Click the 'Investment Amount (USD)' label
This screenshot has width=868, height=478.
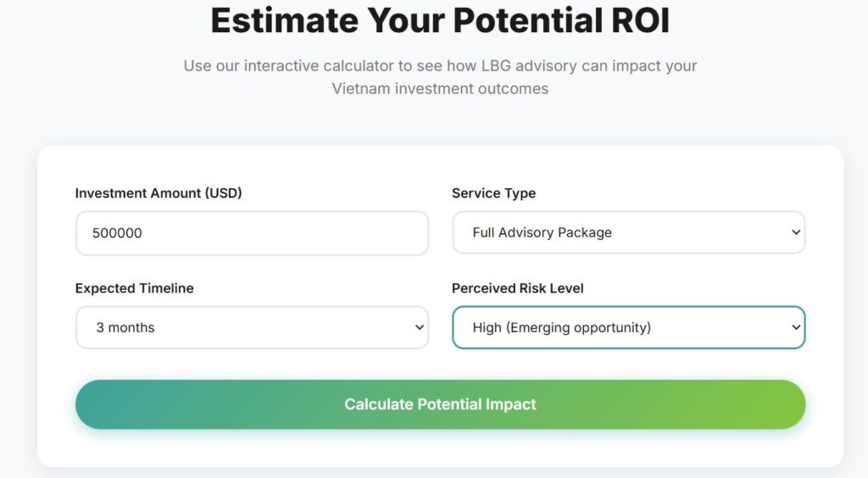(x=159, y=193)
